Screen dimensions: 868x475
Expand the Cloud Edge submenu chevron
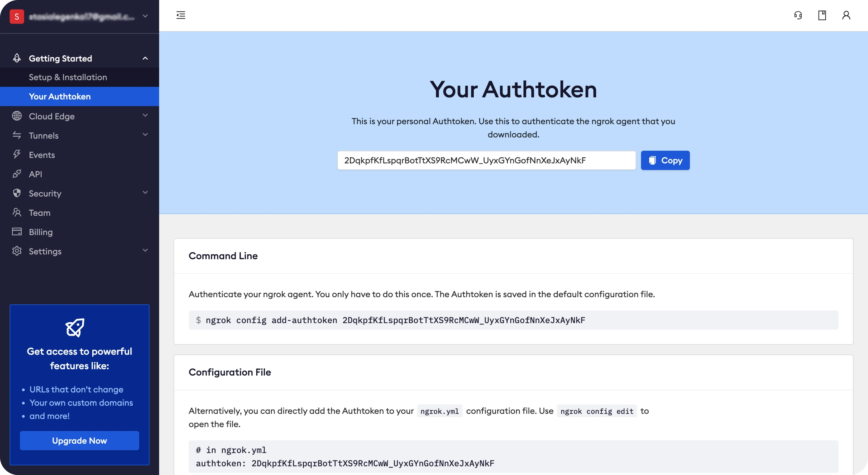[145, 116]
